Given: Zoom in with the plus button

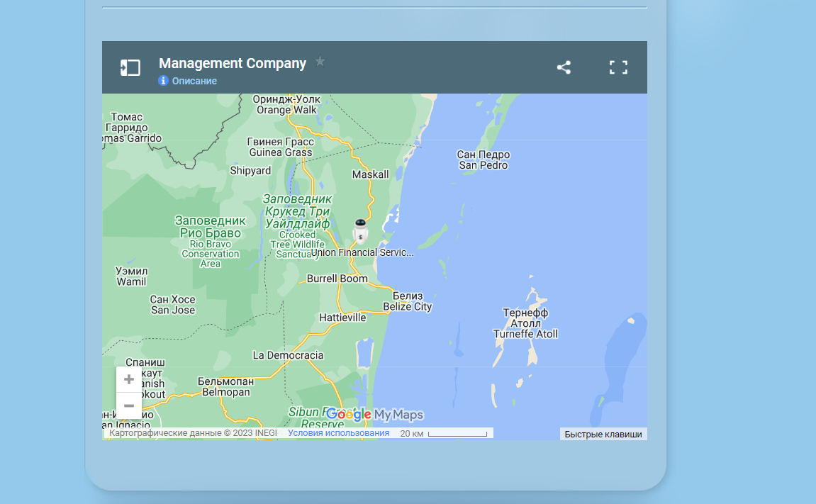Looking at the screenshot, I should coord(129,379).
